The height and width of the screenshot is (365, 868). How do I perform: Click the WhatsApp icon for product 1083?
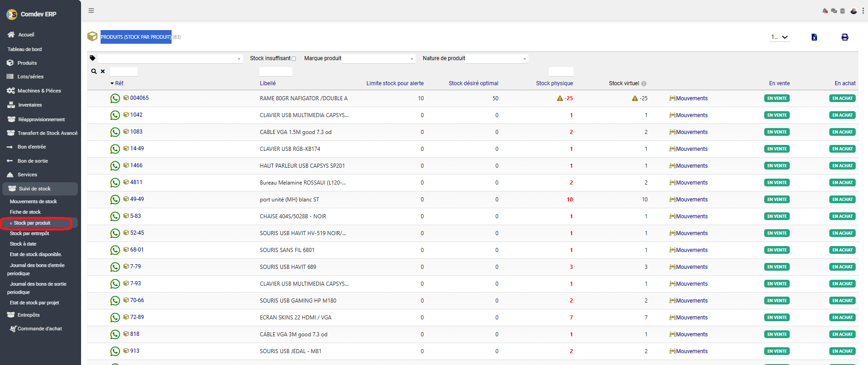pyautogui.click(x=115, y=132)
